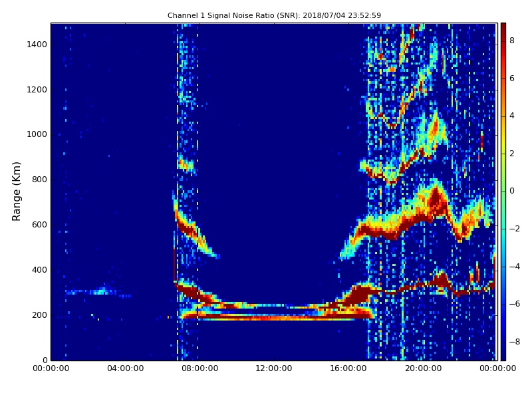Click the 12:00:00 time axis label

click(274, 368)
